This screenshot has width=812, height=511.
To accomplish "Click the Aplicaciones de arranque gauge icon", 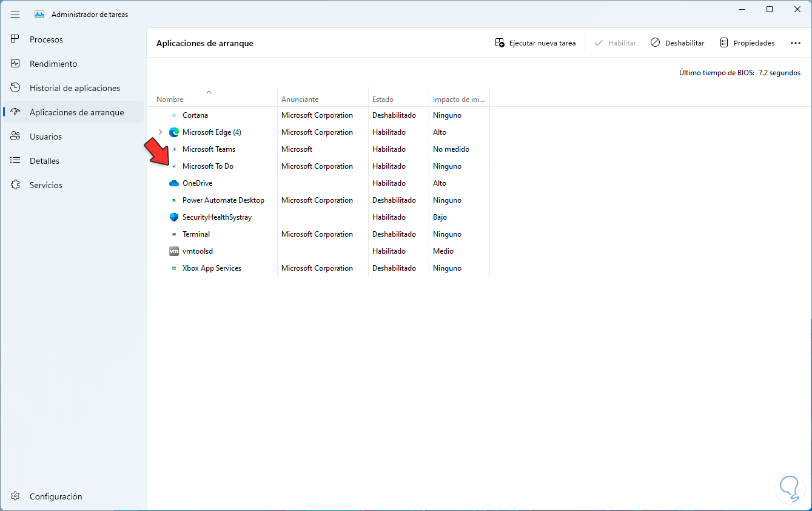I will pyautogui.click(x=16, y=112).
